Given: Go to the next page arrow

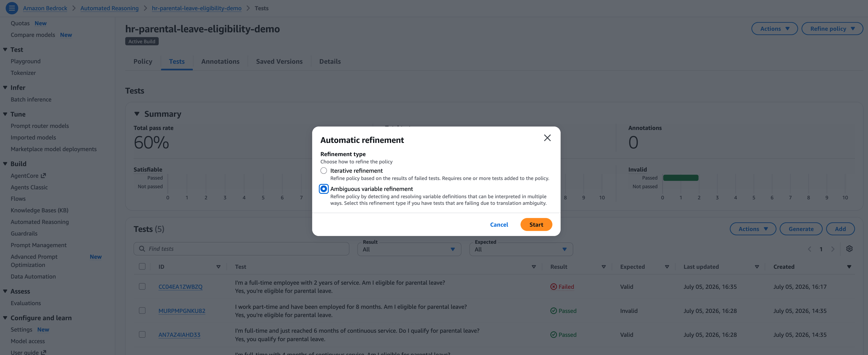Looking at the screenshot, I should 833,249.
